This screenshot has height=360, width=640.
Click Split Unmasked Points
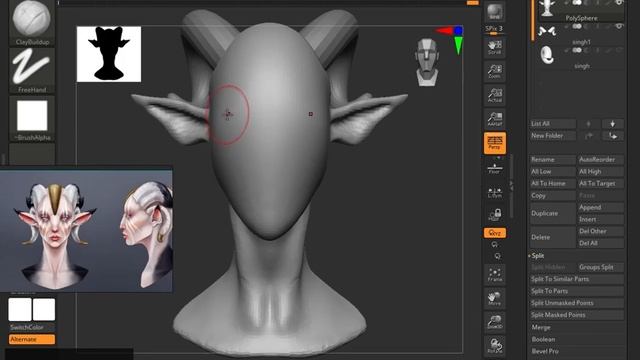click(x=577, y=303)
